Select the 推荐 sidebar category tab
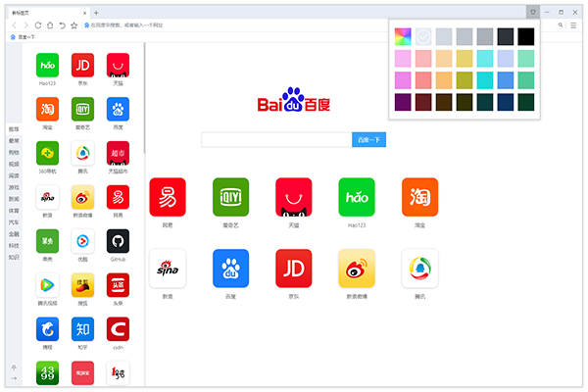The image size is (588, 392). point(14,129)
